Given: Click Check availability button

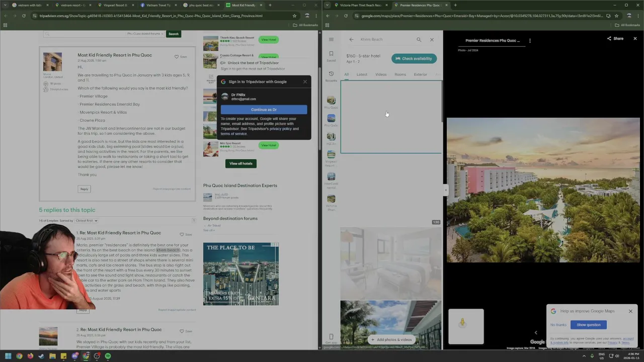Looking at the screenshot, I should [x=414, y=58].
